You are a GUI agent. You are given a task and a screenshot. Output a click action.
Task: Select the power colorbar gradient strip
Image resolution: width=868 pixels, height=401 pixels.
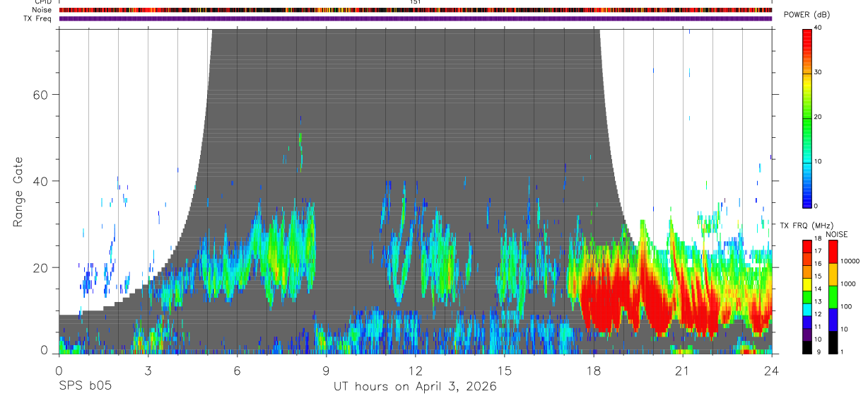click(807, 117)
